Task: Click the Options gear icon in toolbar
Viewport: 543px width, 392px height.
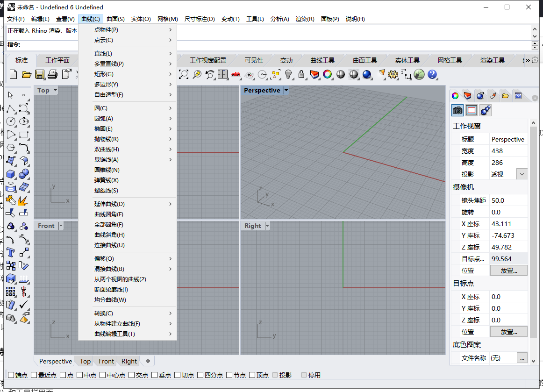Action: tap(393, 74)
